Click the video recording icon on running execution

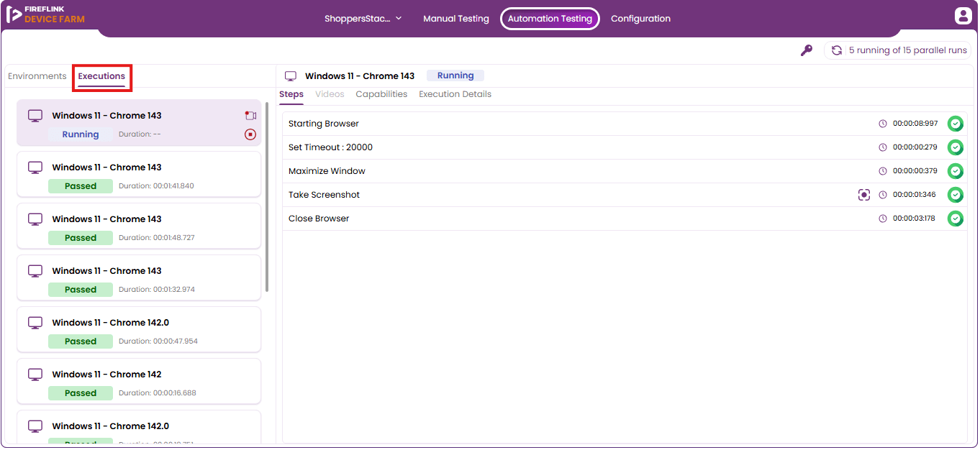coord(250,116)
